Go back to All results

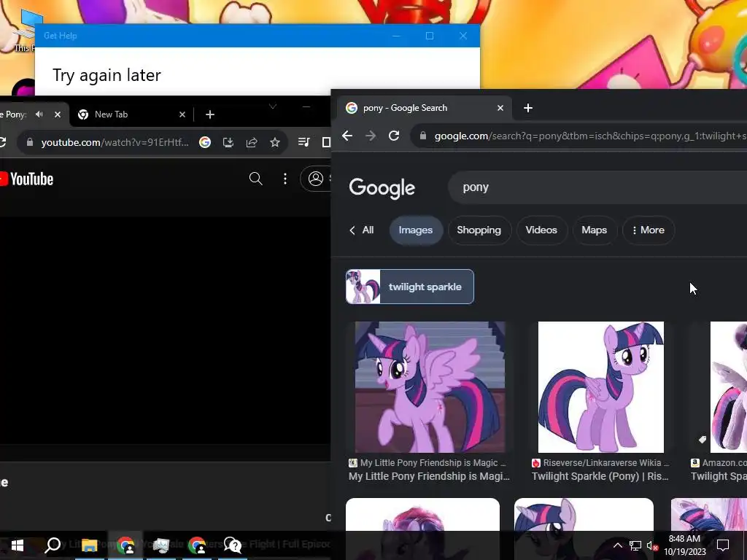coord(362,230)
